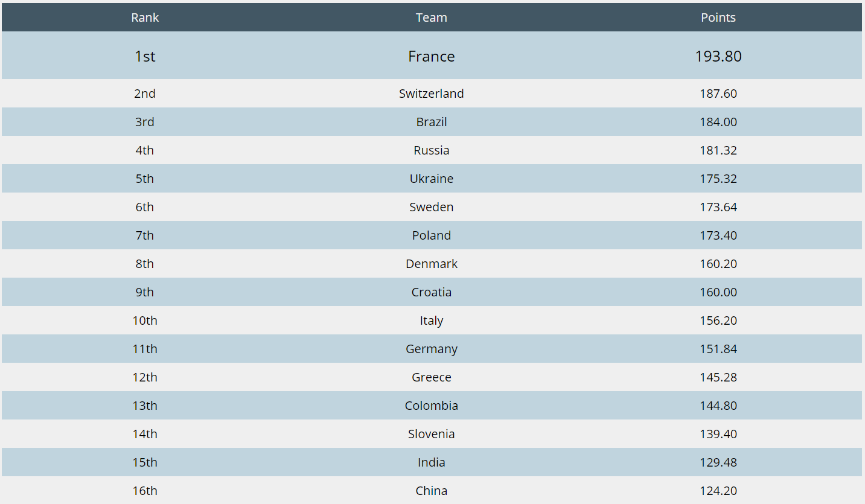The width and height of the screenshot is (865, 504).
Task: Select the Slovenia team cell
Action: click(432, 434)
